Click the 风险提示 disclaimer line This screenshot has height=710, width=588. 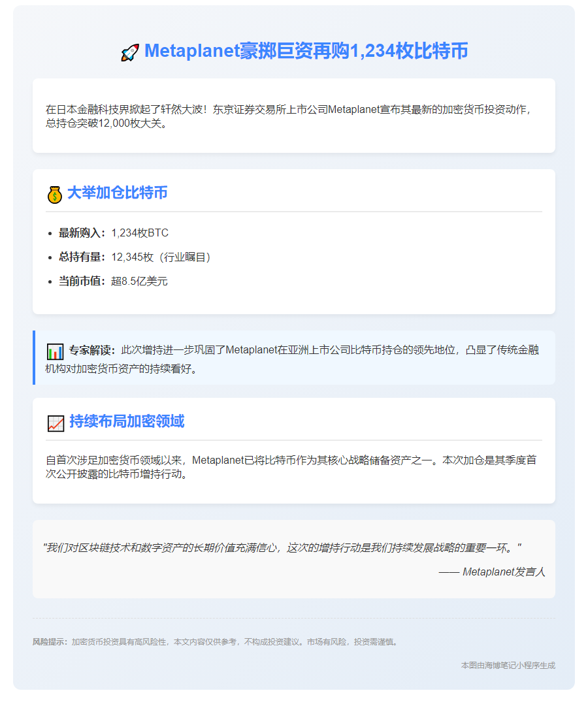pyautogui.click(x=216, y=642)
